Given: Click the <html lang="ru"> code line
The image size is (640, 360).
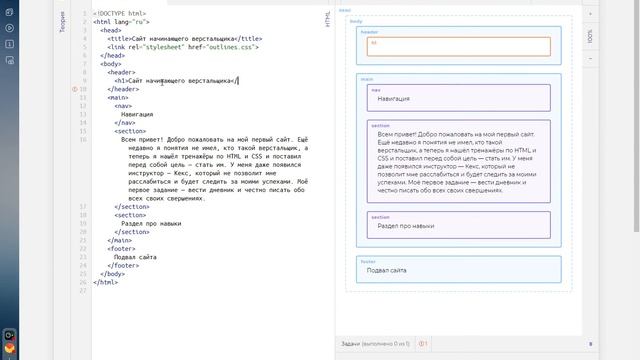Looking at the screenshot, I should (121, 22).
